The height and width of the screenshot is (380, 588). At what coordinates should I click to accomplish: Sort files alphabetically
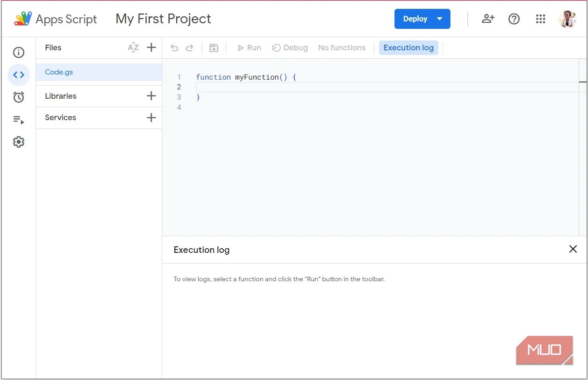[133, 47]
